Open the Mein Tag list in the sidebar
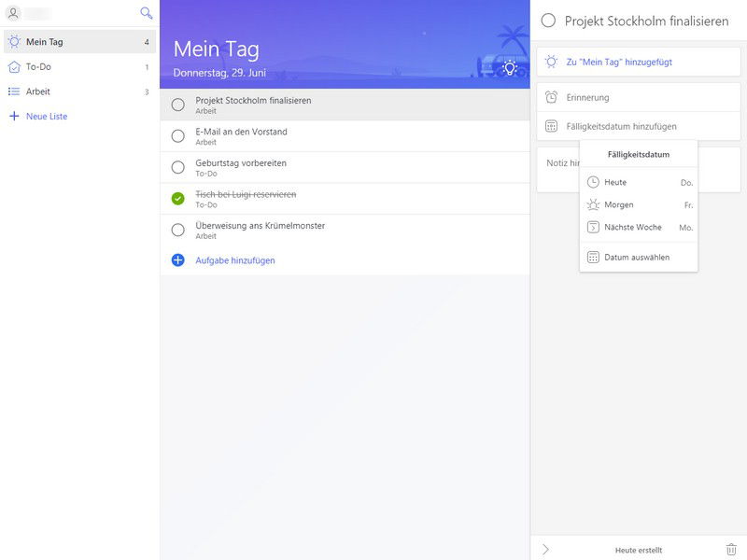Image resolution: width=747 pixels, height=560 pixels. 79,41
